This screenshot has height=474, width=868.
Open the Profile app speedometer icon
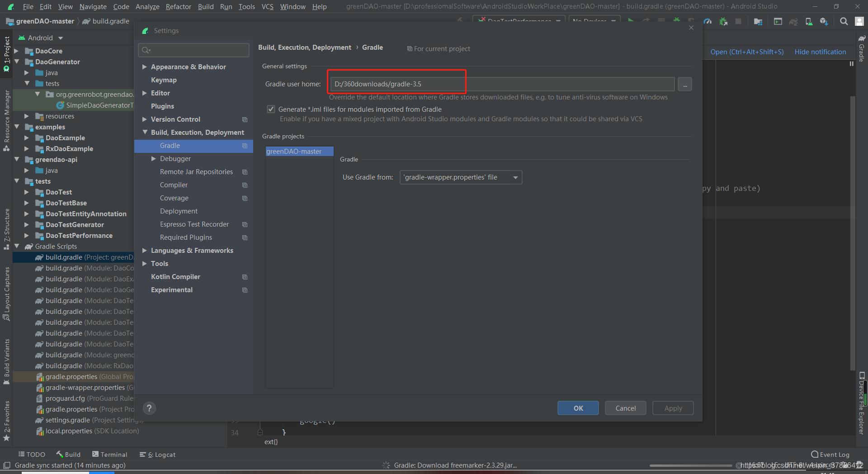coord(708,21)
